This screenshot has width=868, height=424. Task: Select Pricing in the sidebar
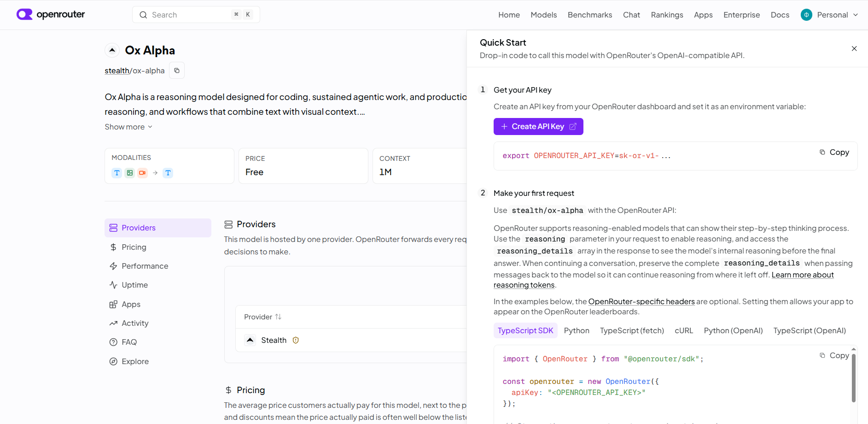pyautogui.click(x=158, y=247)
